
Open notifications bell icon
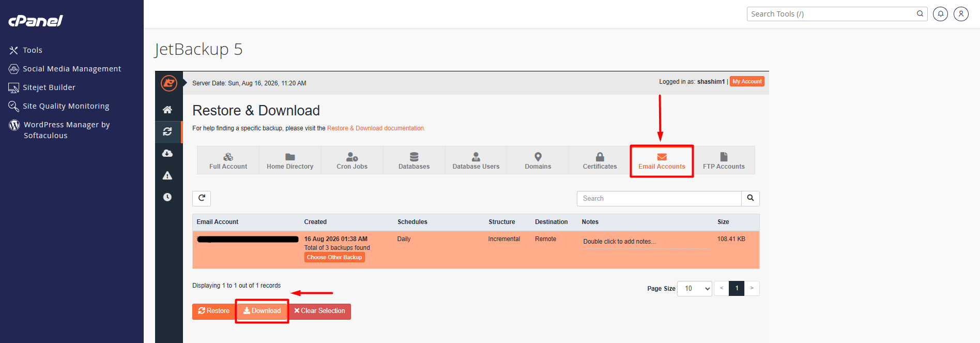pyautogui.click(x=940, y=14)
